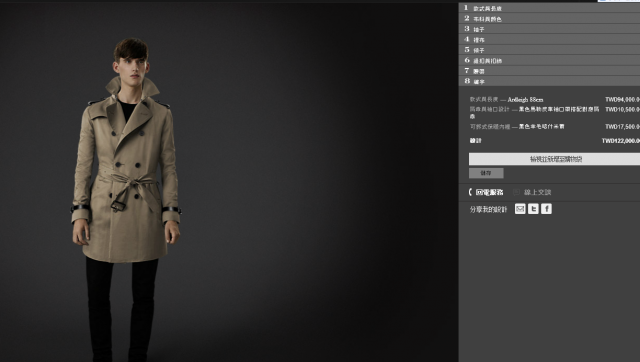The width and height of the screenshot is (640, 362).
Task: Share the design via email icon
Action: point(520,209)
